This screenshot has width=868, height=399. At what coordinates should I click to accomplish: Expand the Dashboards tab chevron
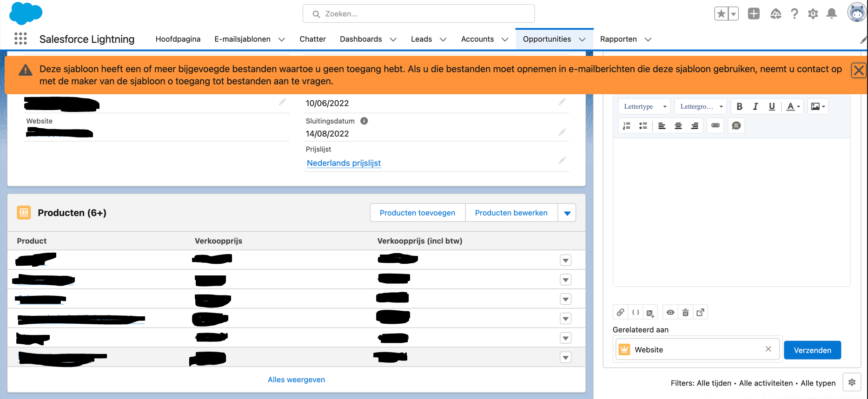click(x=393, y=39)
